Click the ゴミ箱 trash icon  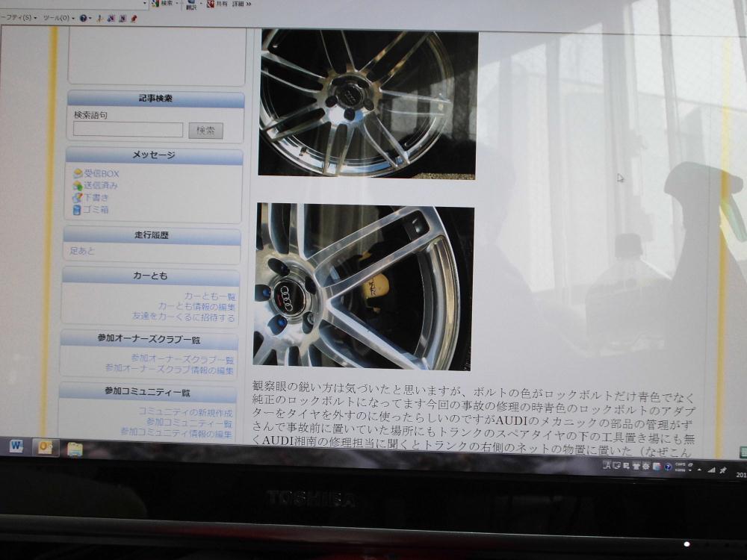tap(77, 210)
